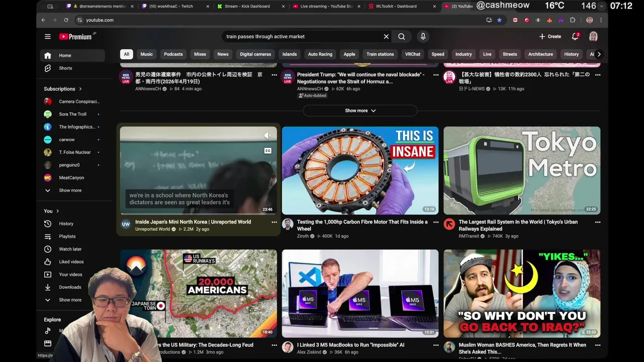The height and width of the screenshot is (362, 644).
Task: Click the search magnifier button
Action: [x=401, y=36]
